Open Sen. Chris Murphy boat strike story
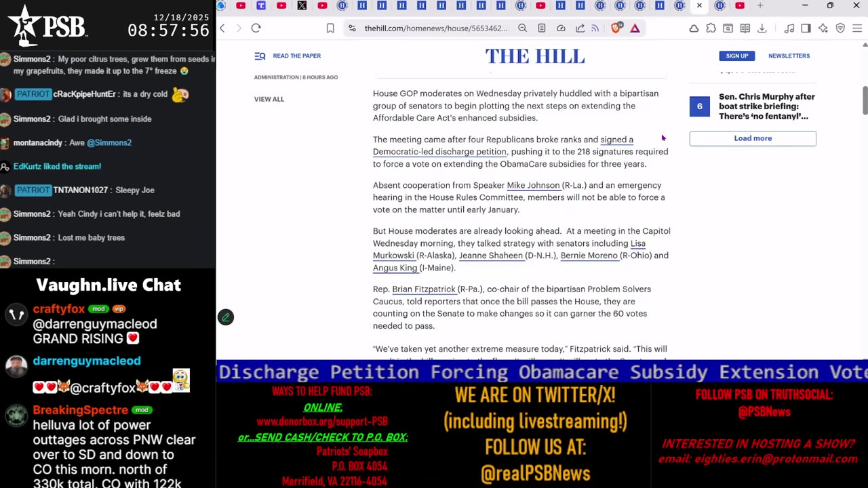The height and width of the screenshot is (488, 868). (766, 106)
